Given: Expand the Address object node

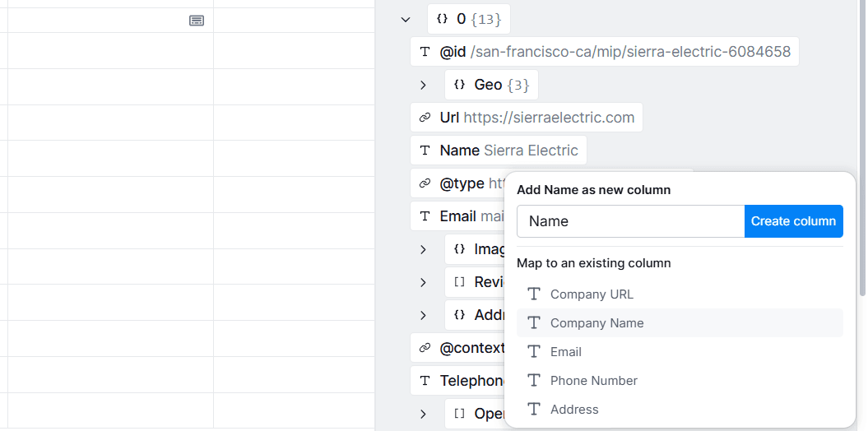Looking at the screenshot, I should pos(424,315).
